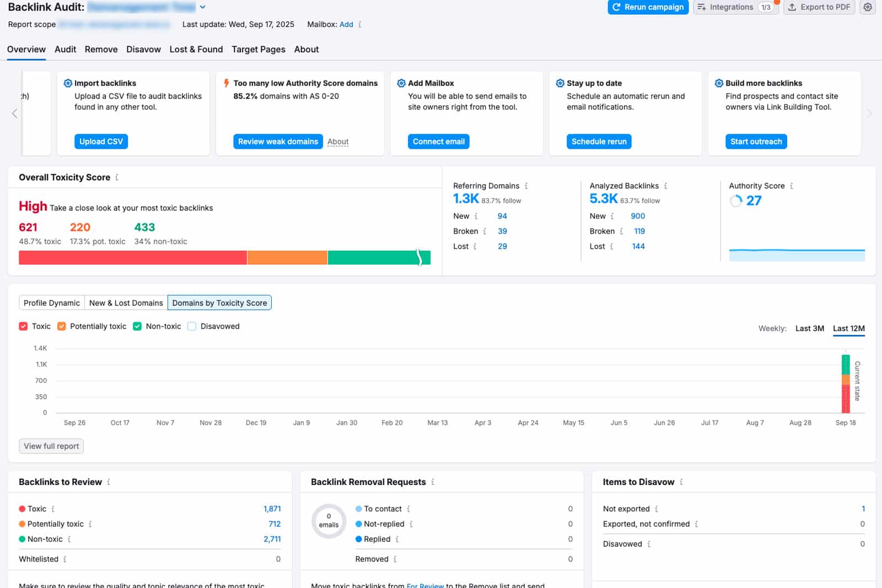
Task: Click info icon next to Items to Disavow
Action: click(x=681, y=482)
